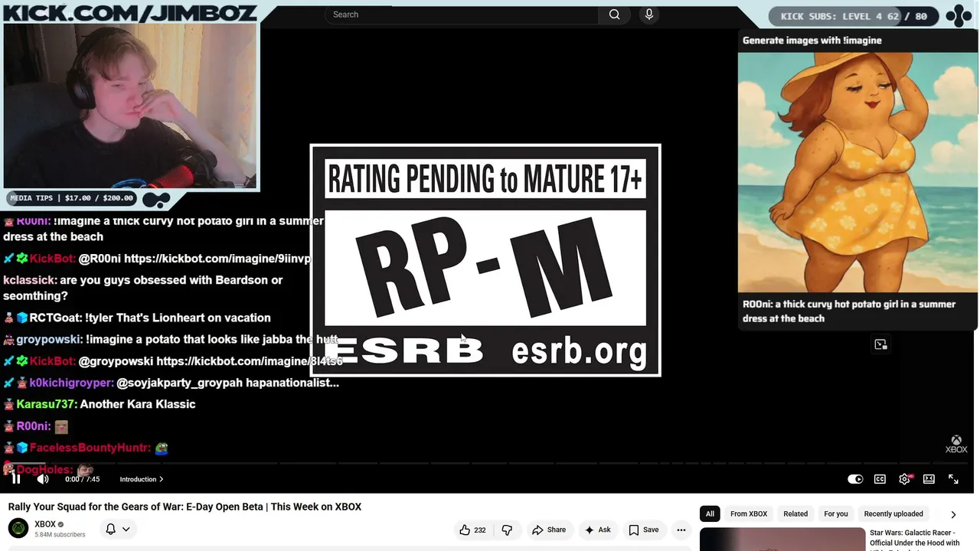Switch to theater mode
980x551 pixels.
click(x=929, y=479)
